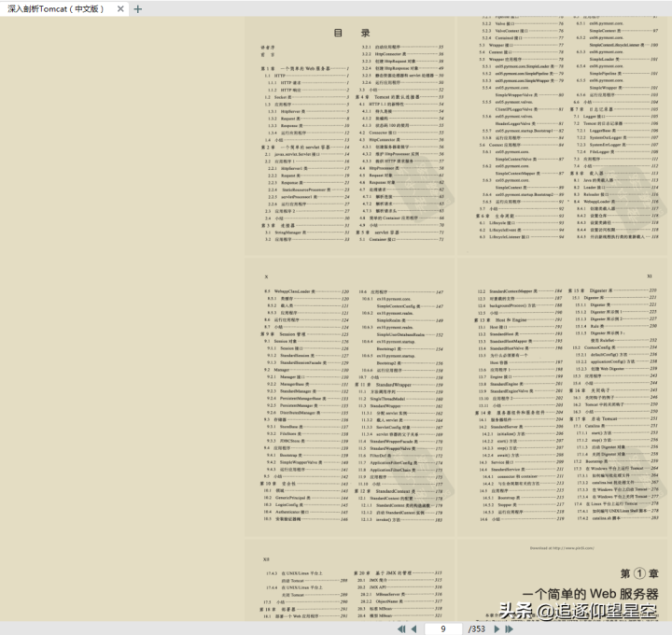The width and height of the screenshot is (672, 635).
Task: Jump to the first page
Action: pos(401,629)
